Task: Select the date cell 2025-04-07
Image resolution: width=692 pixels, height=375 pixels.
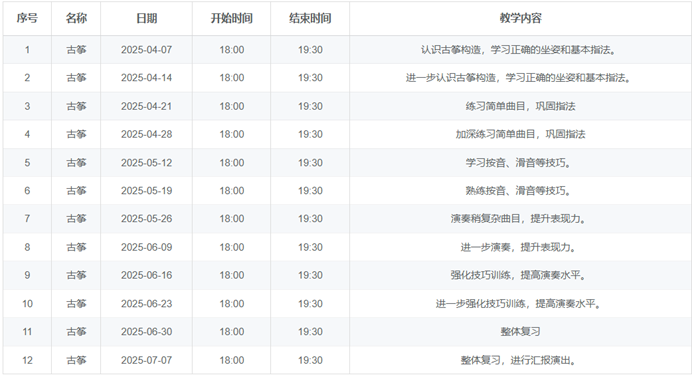Action: [x=147, y=50]
